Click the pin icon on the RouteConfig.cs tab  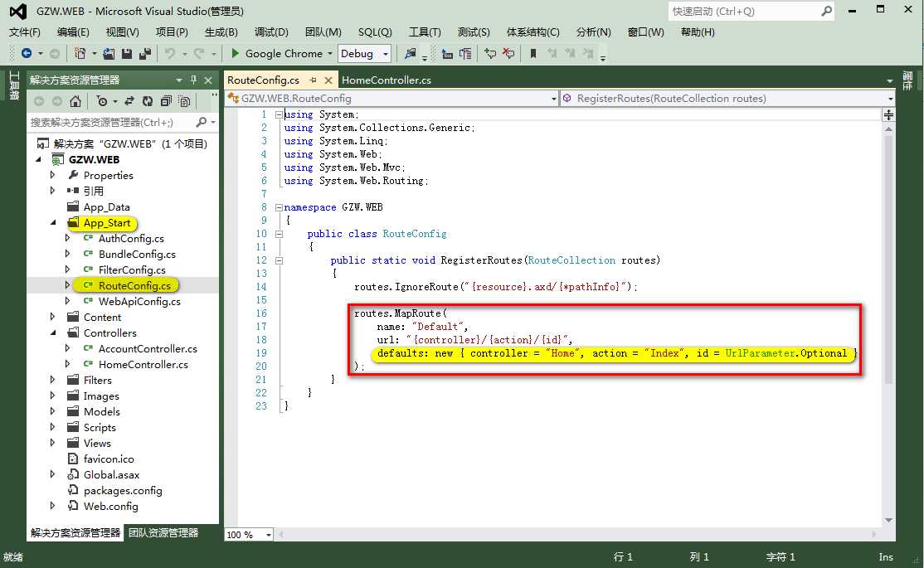tap(313, 80)
